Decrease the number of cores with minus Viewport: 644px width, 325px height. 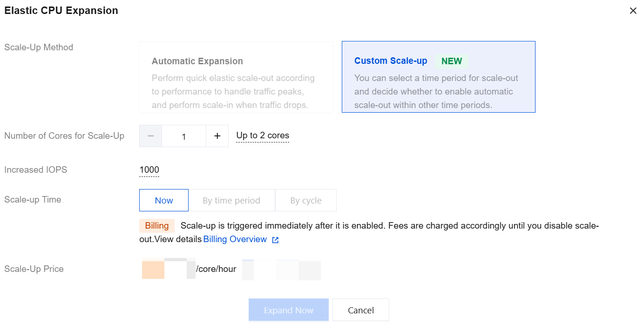150,136
